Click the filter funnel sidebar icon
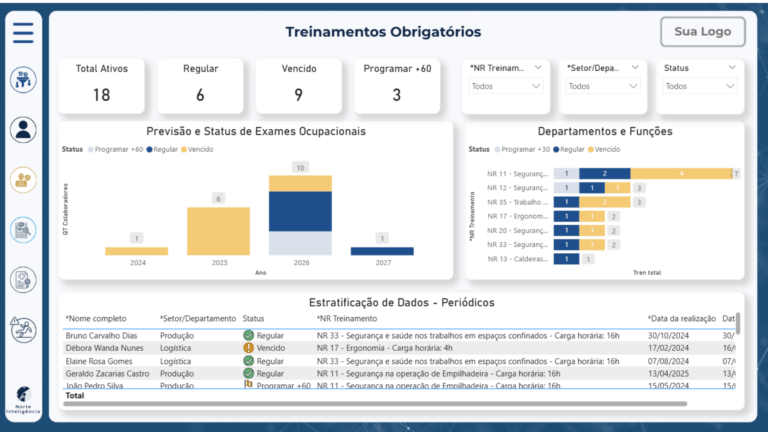 click(23, 80)
